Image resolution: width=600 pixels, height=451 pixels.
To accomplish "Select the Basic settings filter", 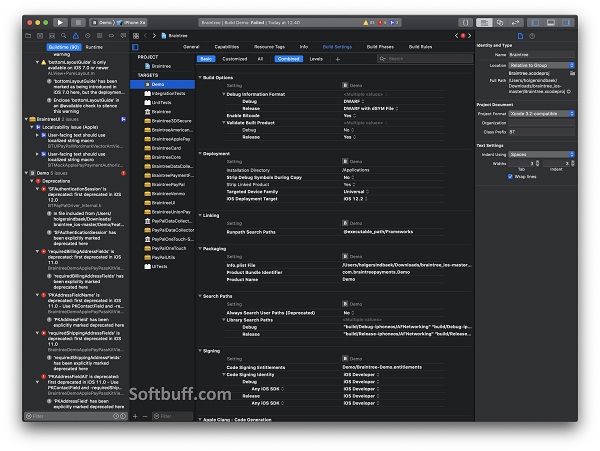I will pos(206,59).
